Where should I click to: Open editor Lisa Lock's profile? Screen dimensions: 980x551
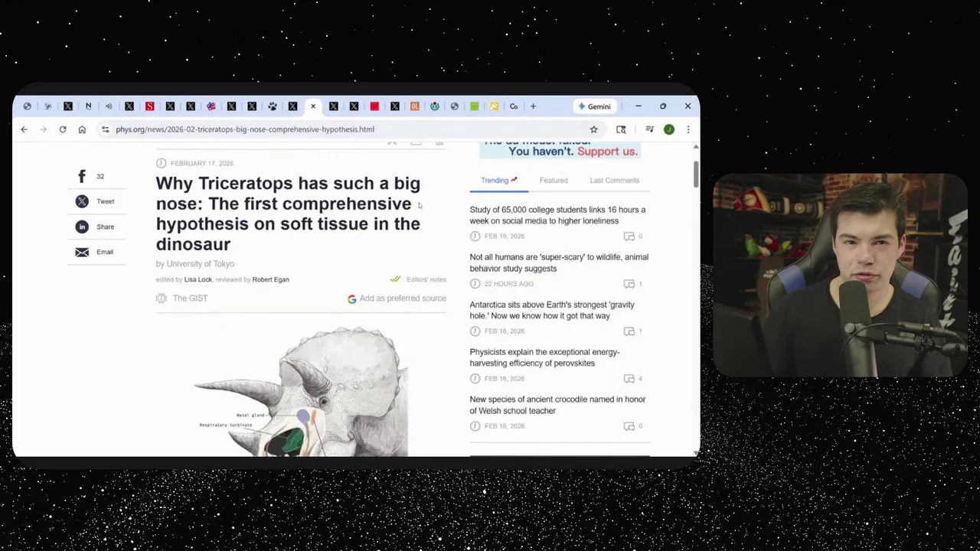(x=198, y=279)
